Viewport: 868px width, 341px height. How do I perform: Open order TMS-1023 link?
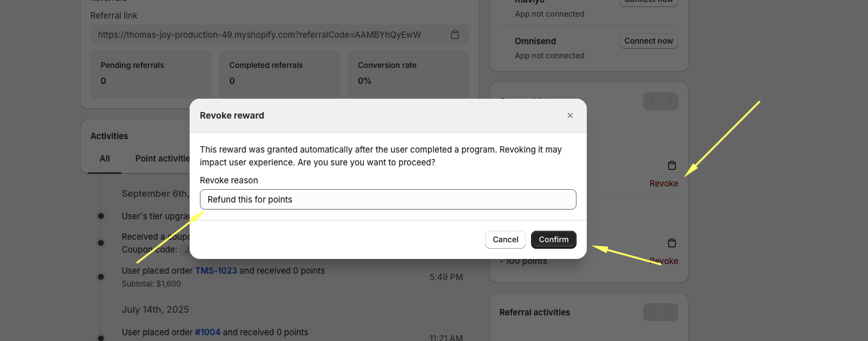(216, 270)
